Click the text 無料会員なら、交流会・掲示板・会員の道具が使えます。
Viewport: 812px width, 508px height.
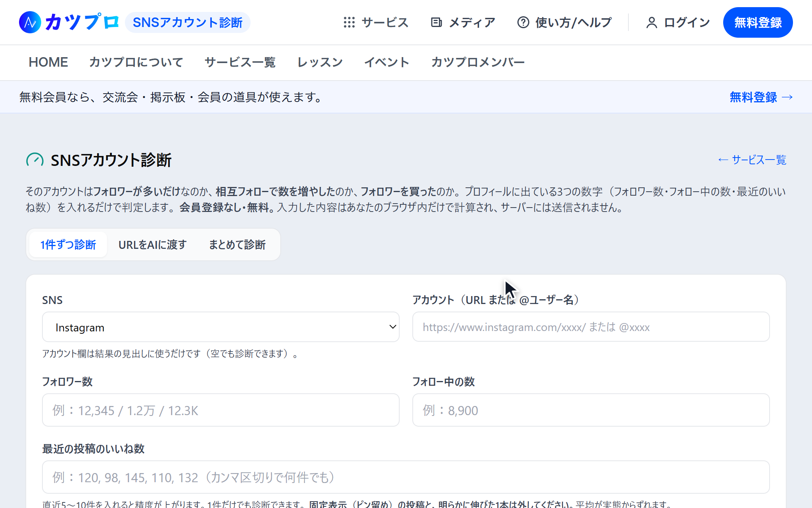point(171,97)
